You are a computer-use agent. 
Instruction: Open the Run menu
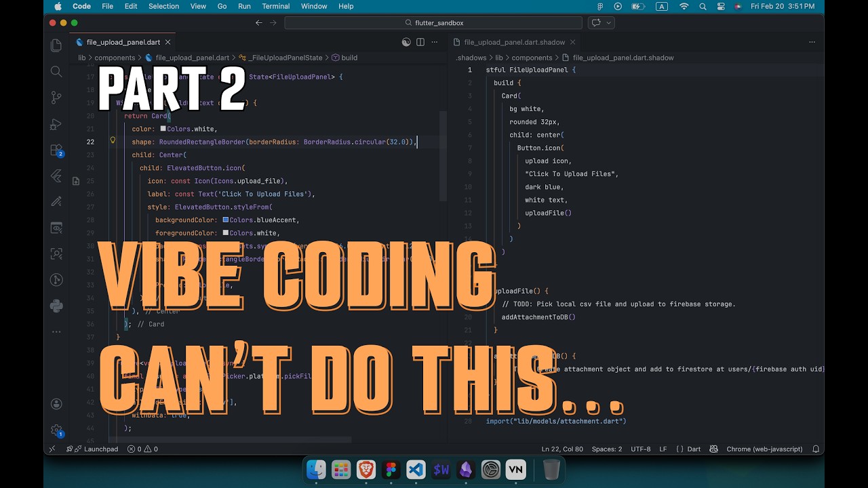(x=244, y=6)
